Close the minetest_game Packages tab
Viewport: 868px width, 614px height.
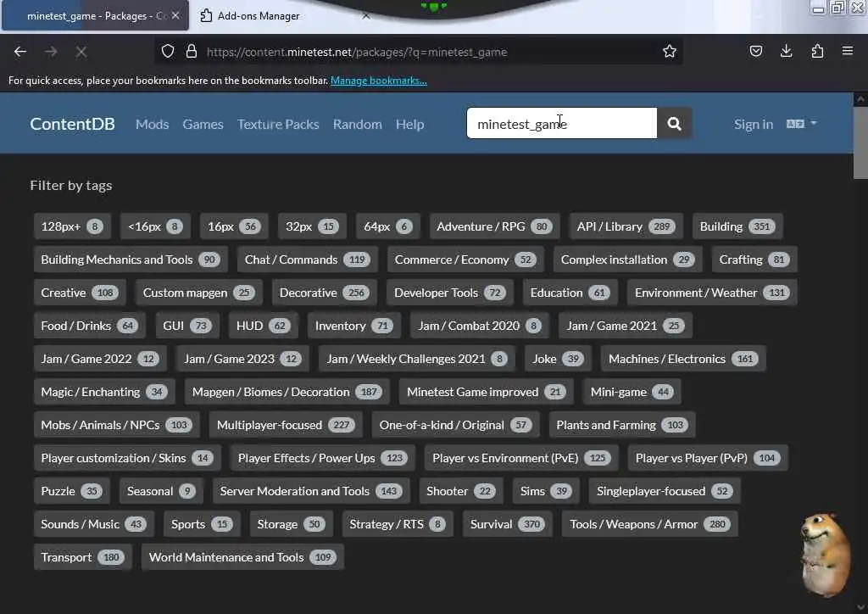[175, 15]
